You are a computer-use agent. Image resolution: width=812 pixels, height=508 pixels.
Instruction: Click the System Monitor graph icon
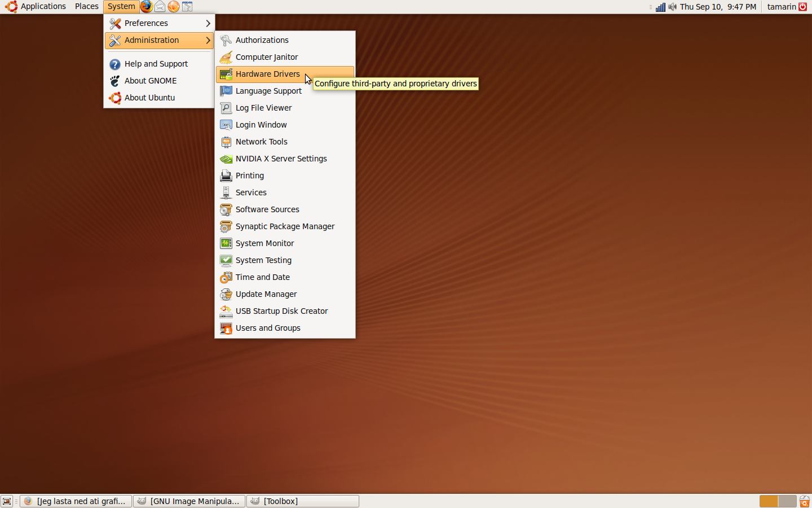click(226, 243)
